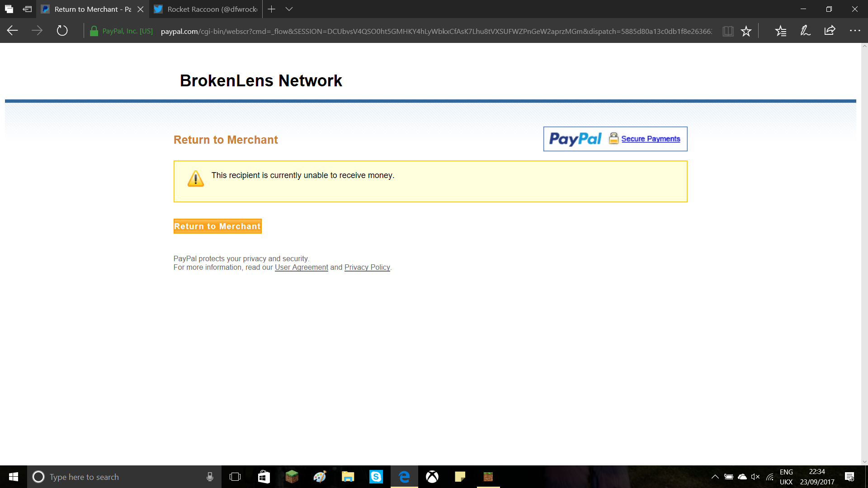Select the Return to Merchant tab
The width and height of the screenshot is (868, 488).
(93, 9)
